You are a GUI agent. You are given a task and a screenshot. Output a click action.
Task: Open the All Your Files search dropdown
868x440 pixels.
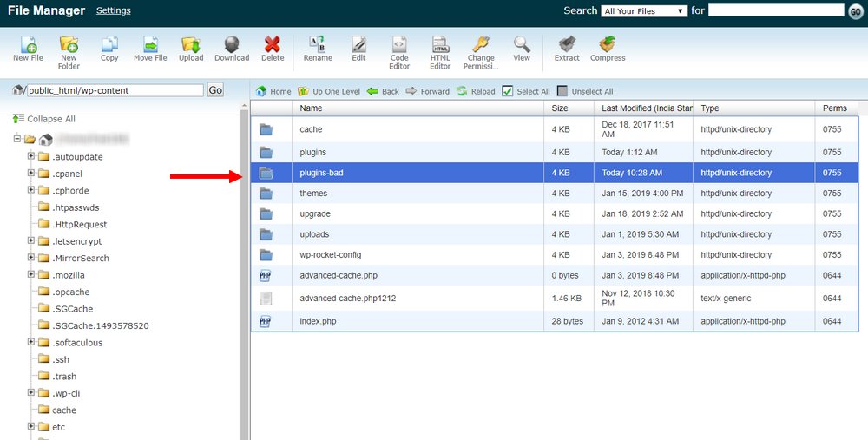point(644,11)
